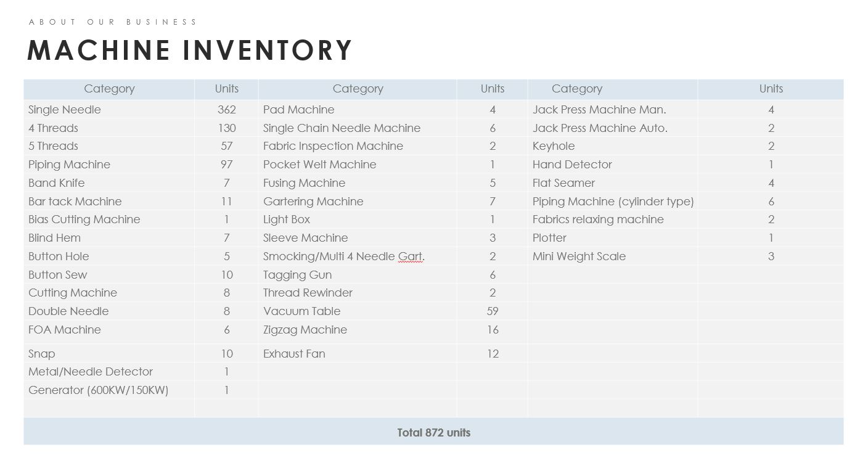Select the Fabric Inspection Machine entry
Screen dimensions: 868x455
[334, 146]
